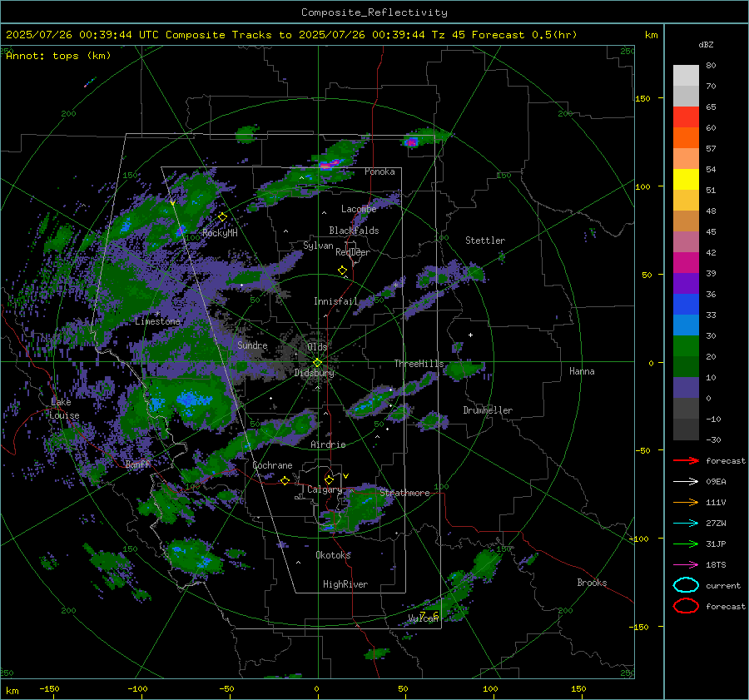The image size is (749, 700).
Task: Click the Vulcan city label
Action: tap(424, 618)
